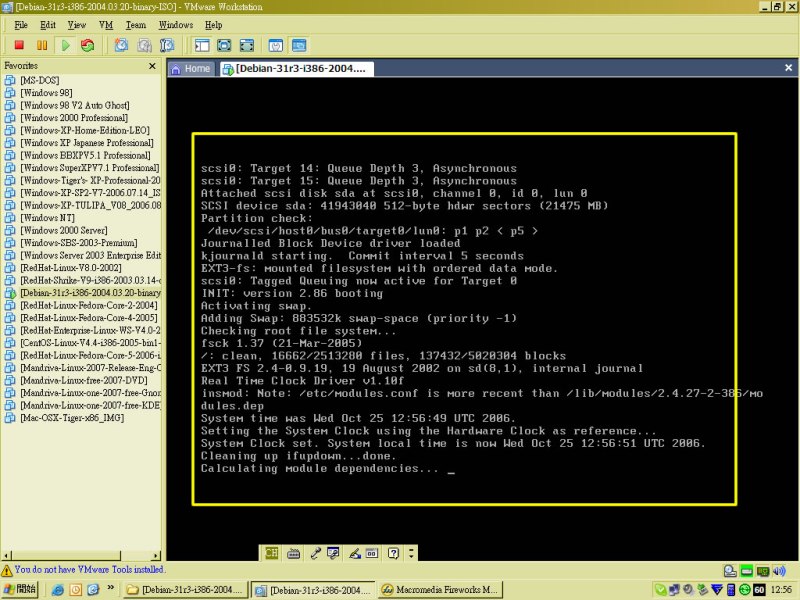
Task: Select [Windows XP Japanese Professional] favorite
Action: 87,143
